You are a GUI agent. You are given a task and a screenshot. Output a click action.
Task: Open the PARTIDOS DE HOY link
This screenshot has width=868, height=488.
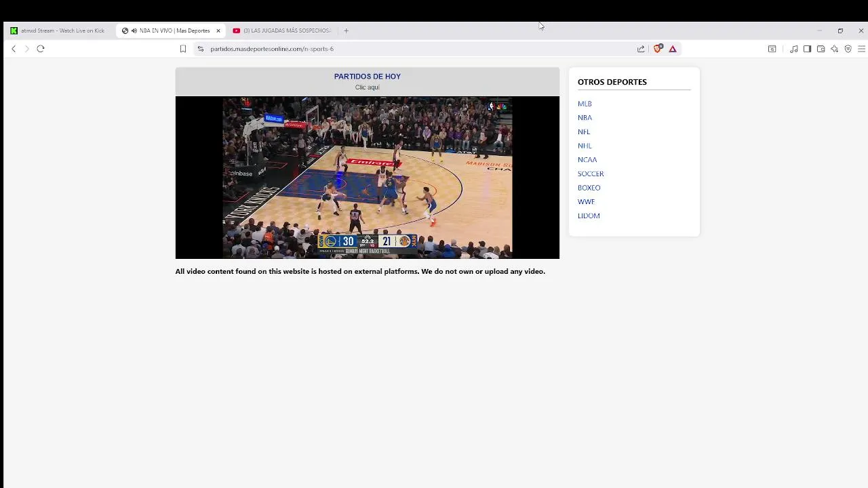coord(368,77)
